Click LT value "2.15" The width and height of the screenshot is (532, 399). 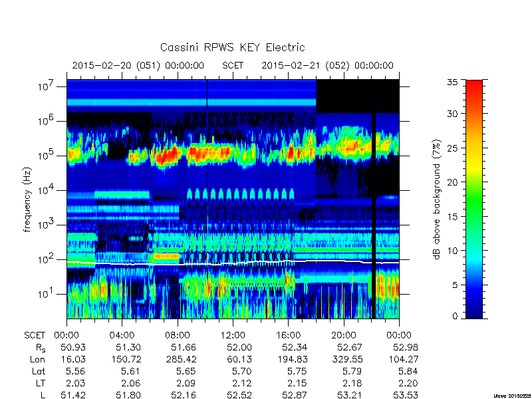(x=297, y=383)
